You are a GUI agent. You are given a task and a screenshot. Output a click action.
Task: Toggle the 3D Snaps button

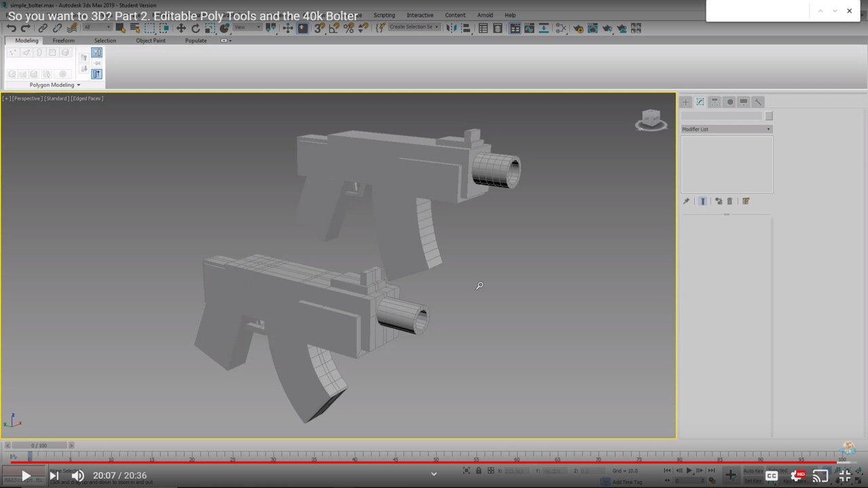coord(319,28)
